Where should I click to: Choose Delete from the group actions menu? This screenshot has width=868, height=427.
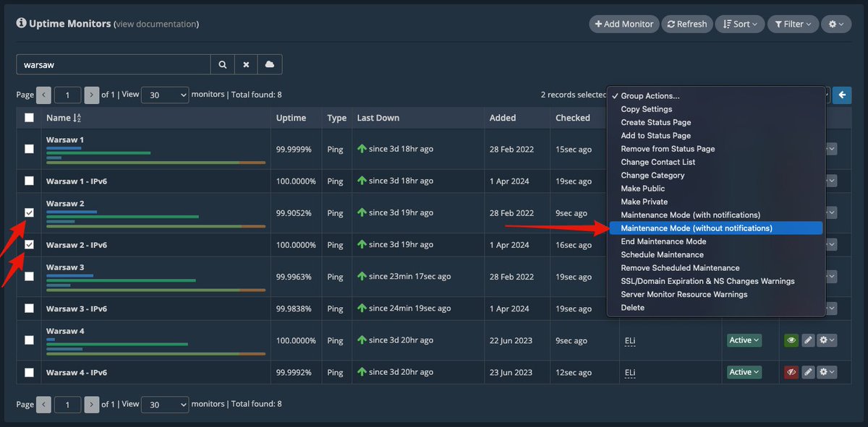(x=633, y=307)
